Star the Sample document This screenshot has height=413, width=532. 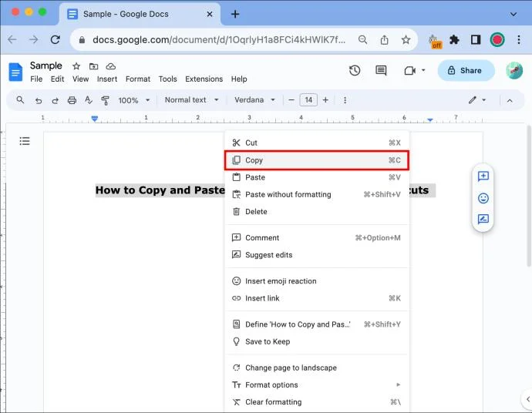click(76, 66)
